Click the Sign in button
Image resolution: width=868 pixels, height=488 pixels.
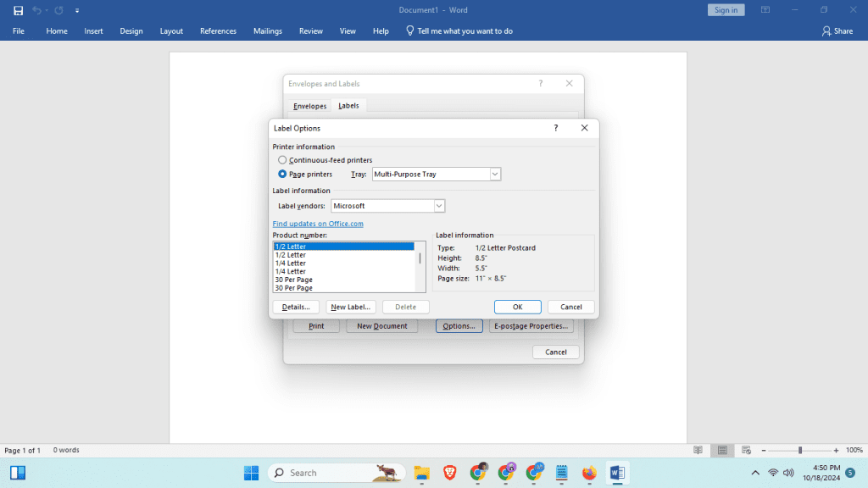pos(726,10)
